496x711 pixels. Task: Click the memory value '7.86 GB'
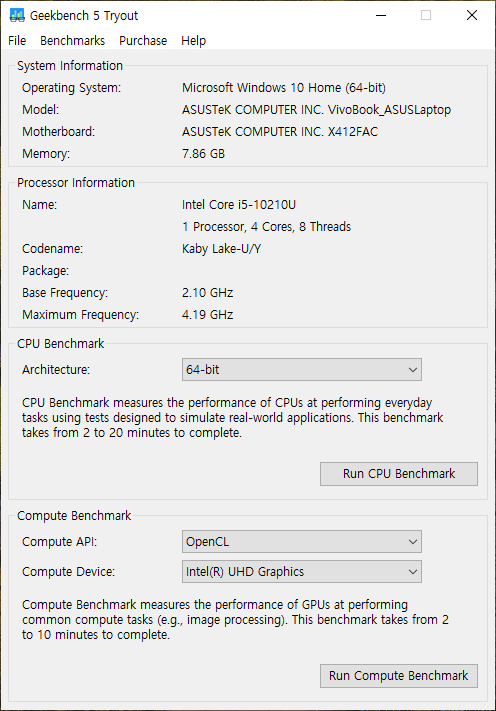point(203,154)
